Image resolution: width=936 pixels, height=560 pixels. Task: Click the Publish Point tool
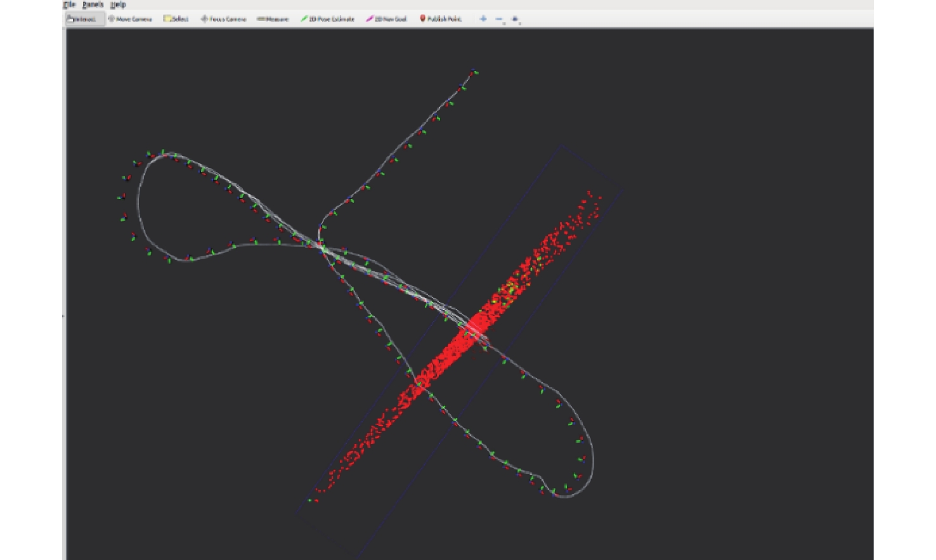(440, 19)
